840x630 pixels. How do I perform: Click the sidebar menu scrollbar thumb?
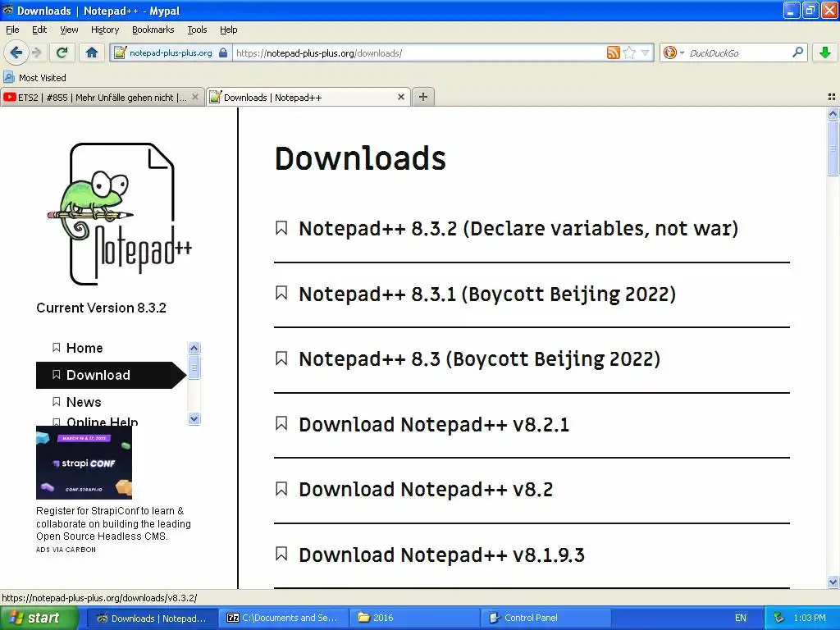(x=194, y=367)
